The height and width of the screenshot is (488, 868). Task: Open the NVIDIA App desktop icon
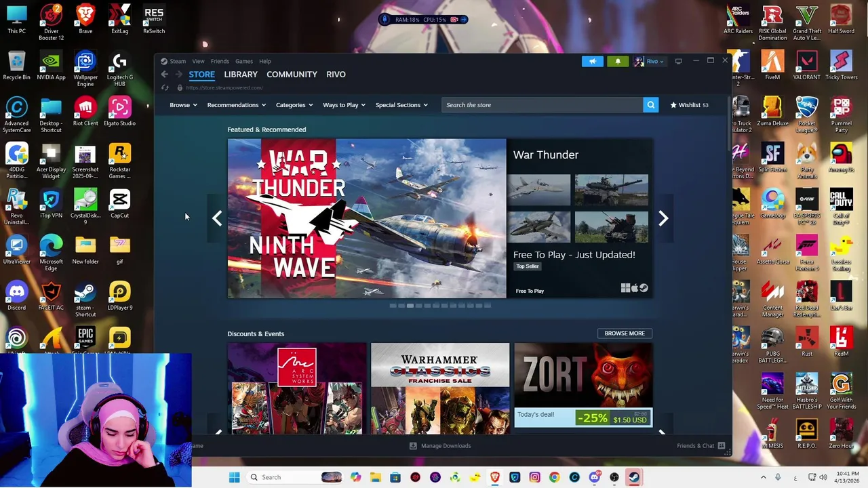click(x=51, y=66)
